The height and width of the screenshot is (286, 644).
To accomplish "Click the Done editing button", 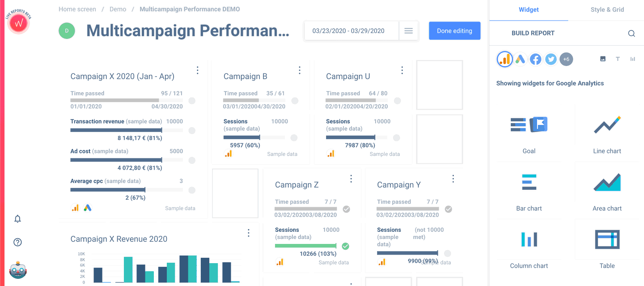I will [x=454, y=30].
